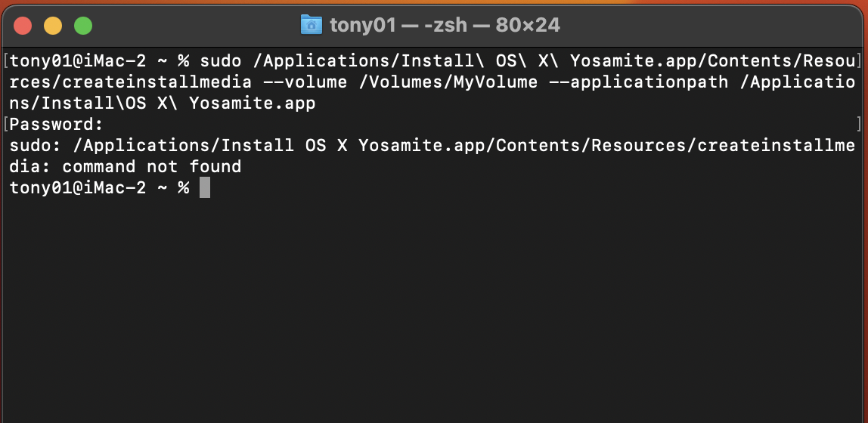Image resolution: width=868 pixels, height=423 pixels.
Task: Zoom the Terminal window with green button
Action: click(83, 26)
